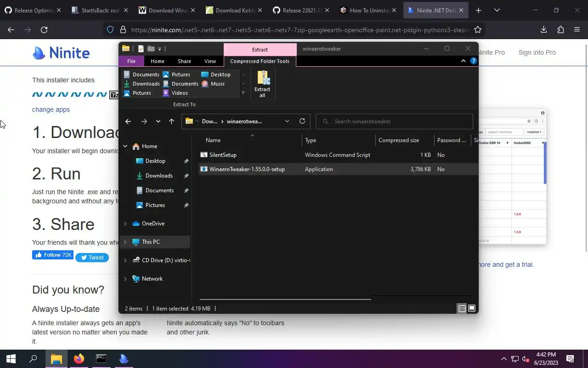
Task: Expand the This PC tree node
Action: click(125, 242)
